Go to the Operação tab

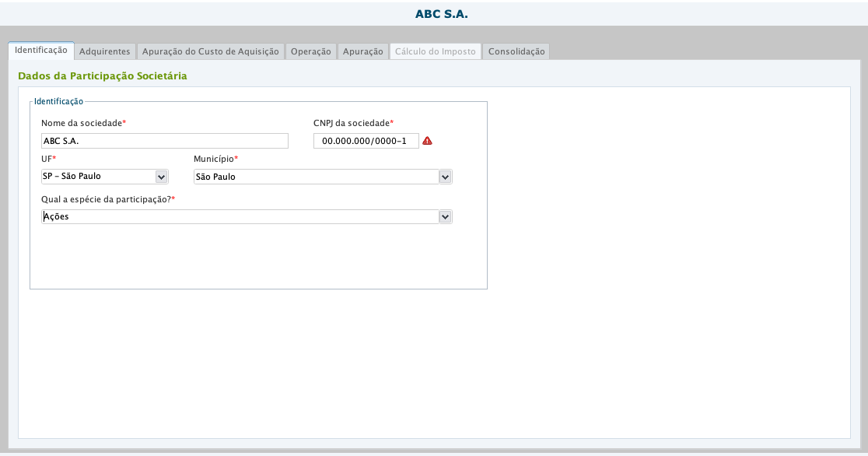pos(310,51)
